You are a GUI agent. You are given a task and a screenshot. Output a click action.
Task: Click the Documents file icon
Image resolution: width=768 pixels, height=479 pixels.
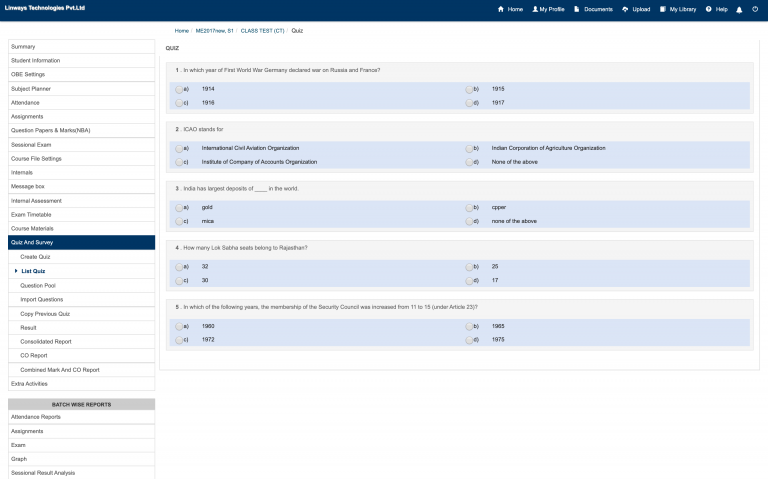pos(577,9)
